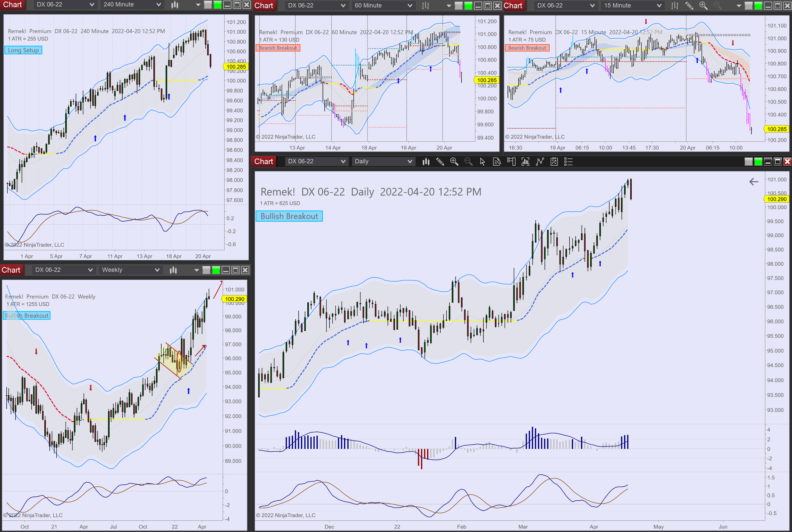Open Data Series icon in Daily chart
Viewport: 792px width, 532px height.
[426, 162]
